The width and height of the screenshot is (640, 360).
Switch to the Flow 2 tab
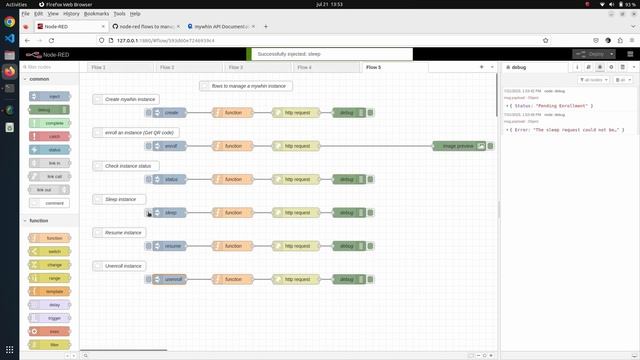coord(189,67)
